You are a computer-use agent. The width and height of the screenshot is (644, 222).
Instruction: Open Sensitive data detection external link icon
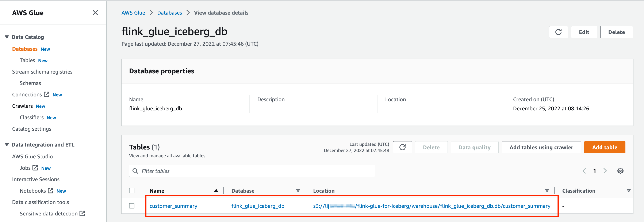pyautogui.click(x=82, y=214)
